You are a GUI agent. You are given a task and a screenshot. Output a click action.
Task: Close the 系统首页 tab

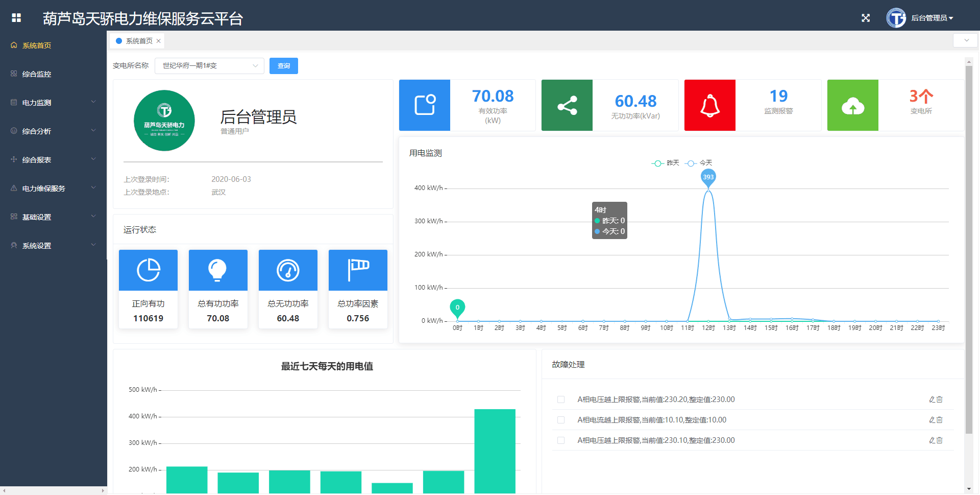pos(159,41)
